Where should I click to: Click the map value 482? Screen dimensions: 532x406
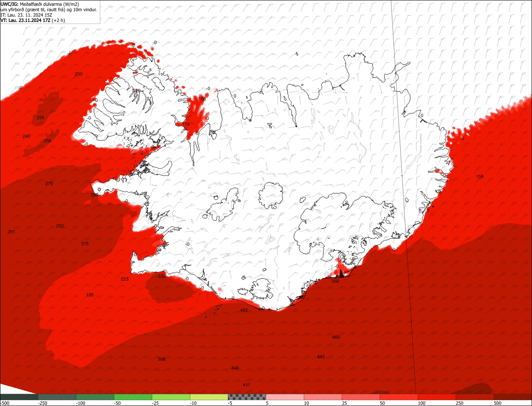click(244, 310)
